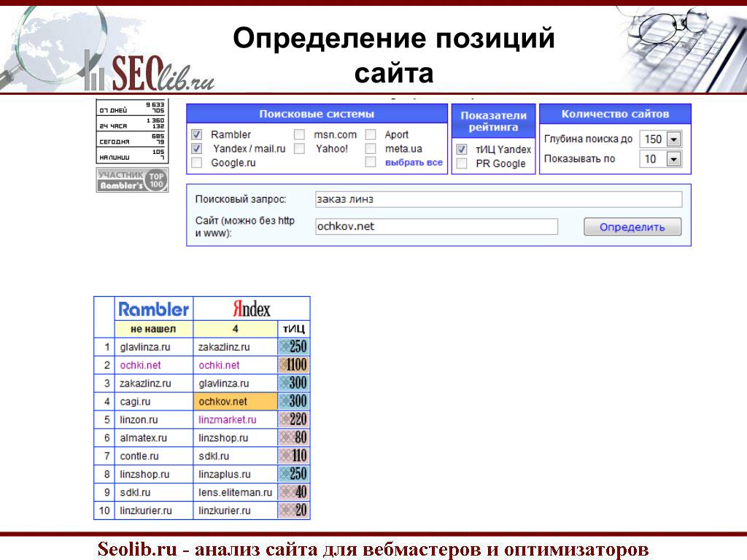Viewport: 747px width, 560px height.
Task: Open almatex.ru in Rambler column
Action: click(143, 437)
